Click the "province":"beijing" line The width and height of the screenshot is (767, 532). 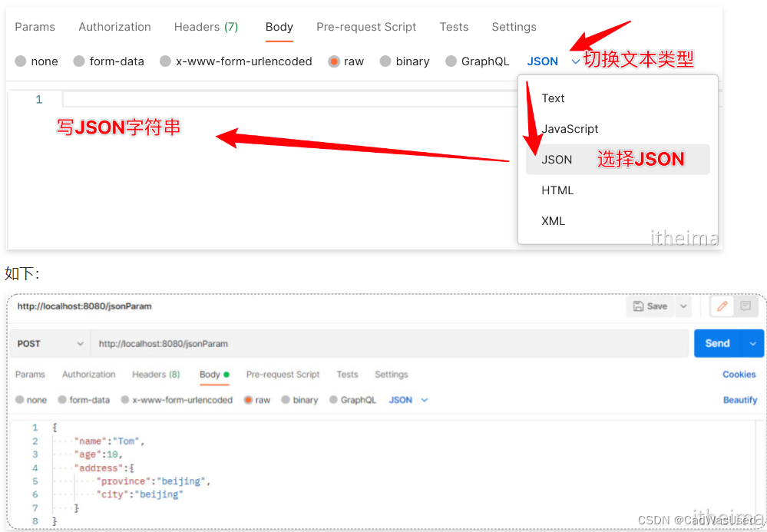tap(153, 481)
